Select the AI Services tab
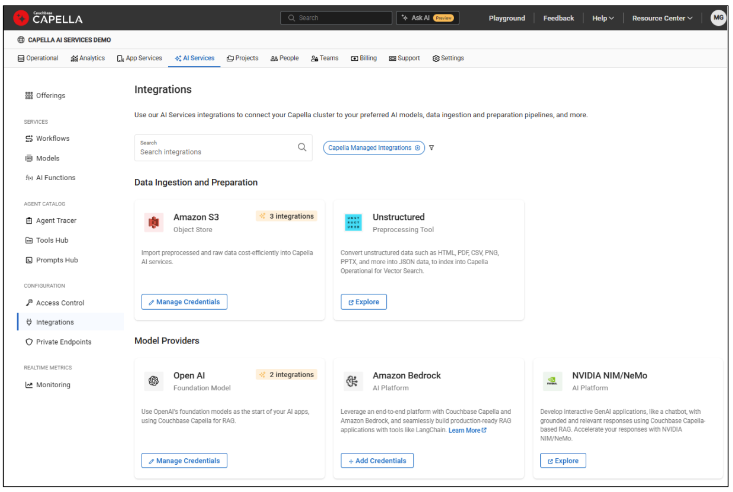 tap(194, 58)
